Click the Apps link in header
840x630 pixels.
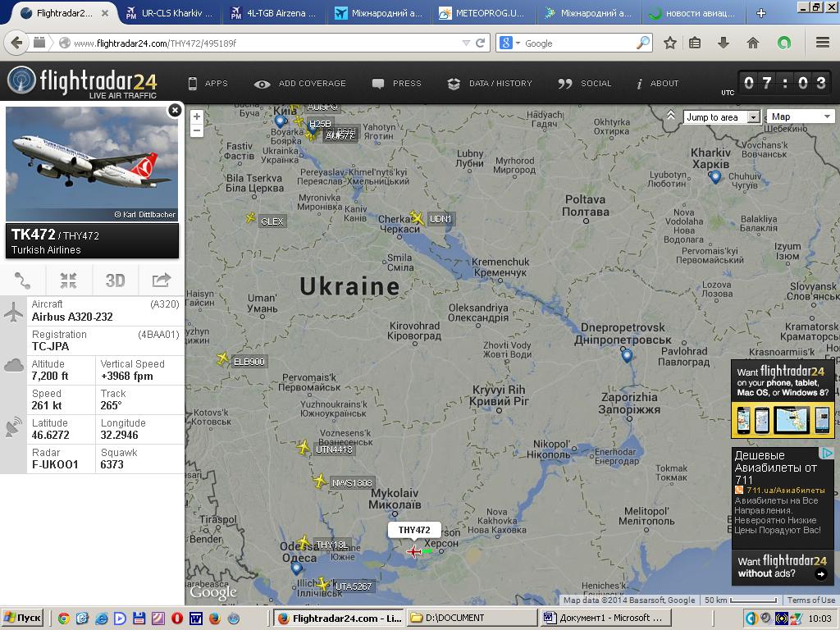208,84
